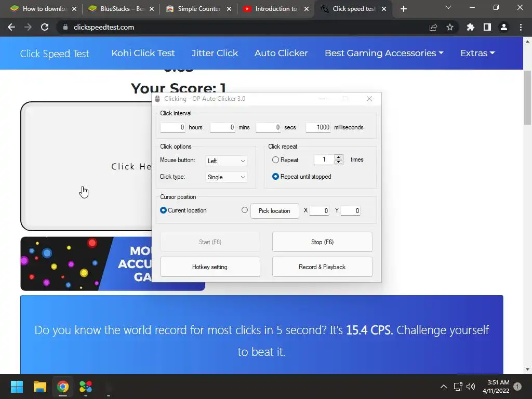Click the Y coordinate field
The image size is (532, 399).
[x=351, y=211]
